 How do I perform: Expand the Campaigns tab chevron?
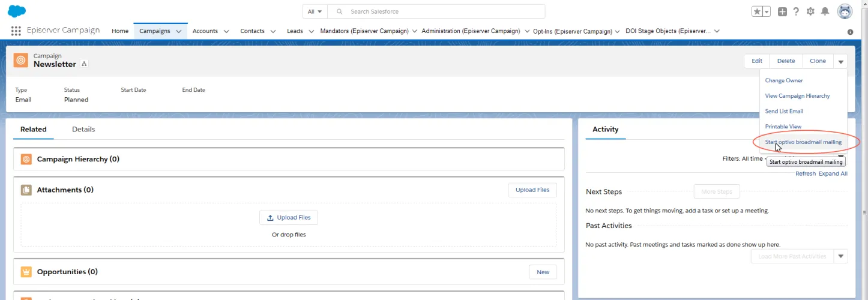(x=179, y=31)
